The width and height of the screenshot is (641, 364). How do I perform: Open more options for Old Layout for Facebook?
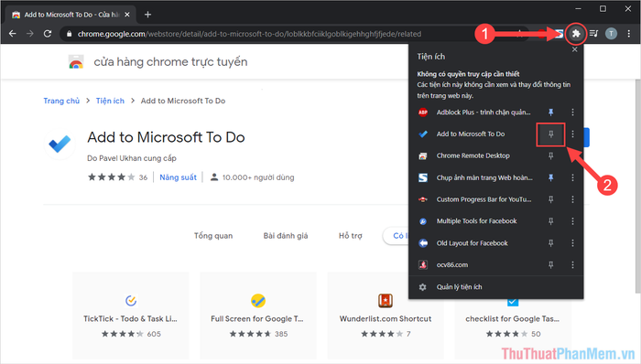point(572,243)
